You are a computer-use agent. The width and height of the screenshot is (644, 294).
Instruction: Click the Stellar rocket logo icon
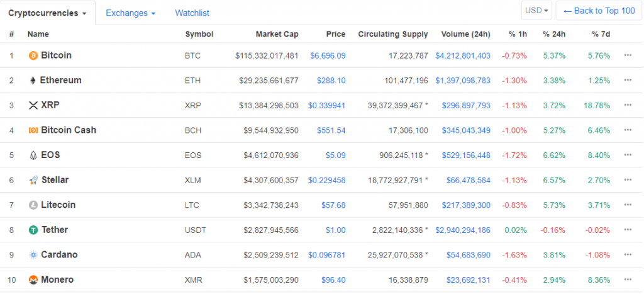pyautogui.click(x=33, y=180)
